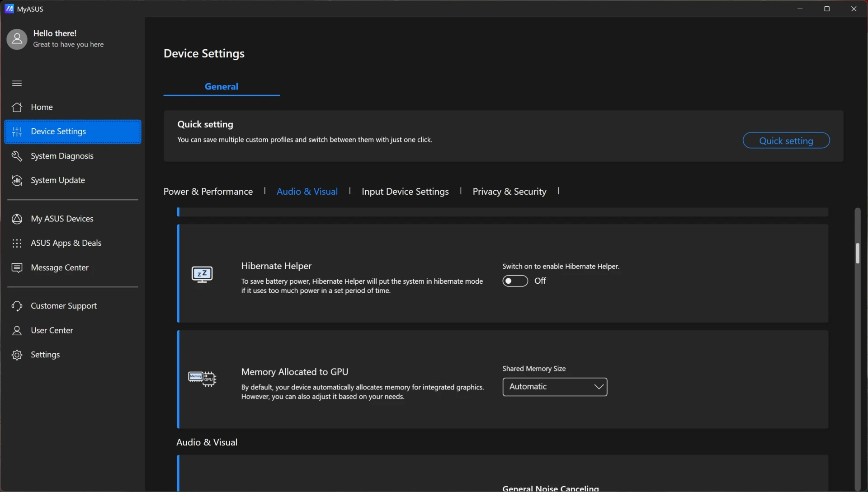Jump to Privacy & Security section

509,192
